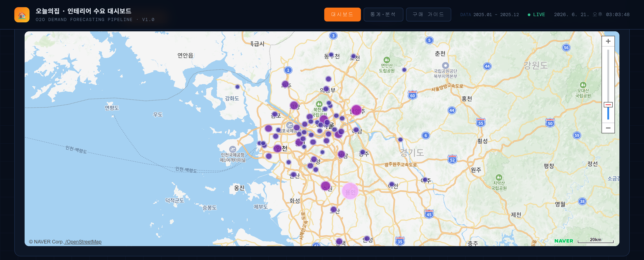644x260 pixels.
Task: Click the purple marker at 하남
Action: coord(356,130)
